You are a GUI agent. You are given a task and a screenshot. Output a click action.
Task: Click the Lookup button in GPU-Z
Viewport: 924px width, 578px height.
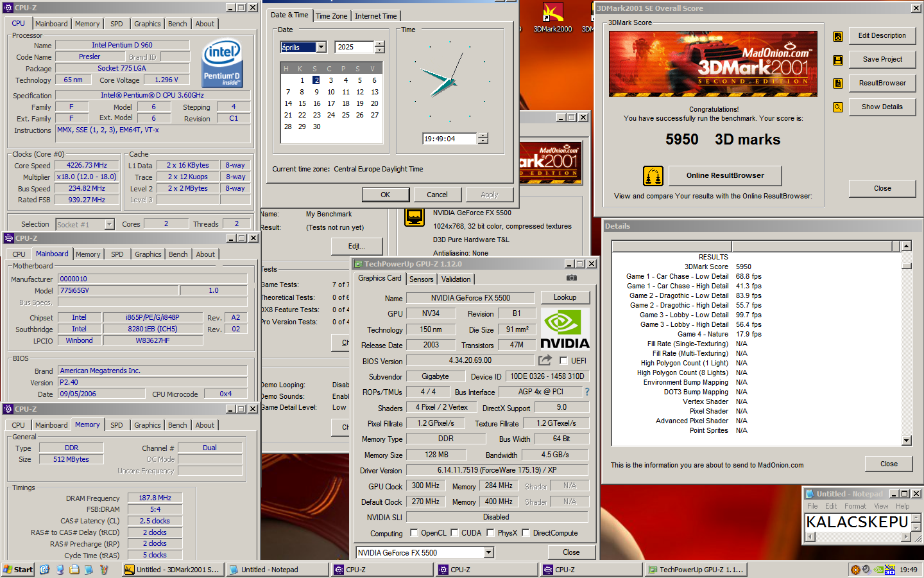tap(565, 297)
